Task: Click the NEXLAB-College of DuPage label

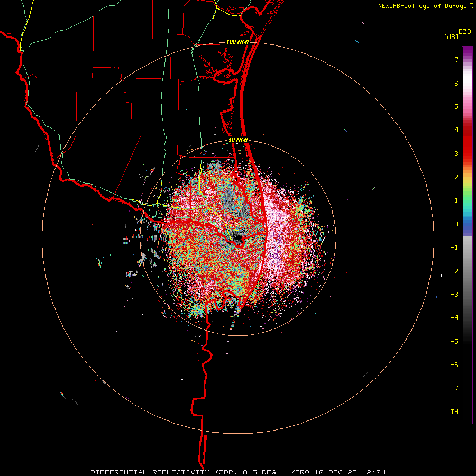Action: click(x=423, y=6)
